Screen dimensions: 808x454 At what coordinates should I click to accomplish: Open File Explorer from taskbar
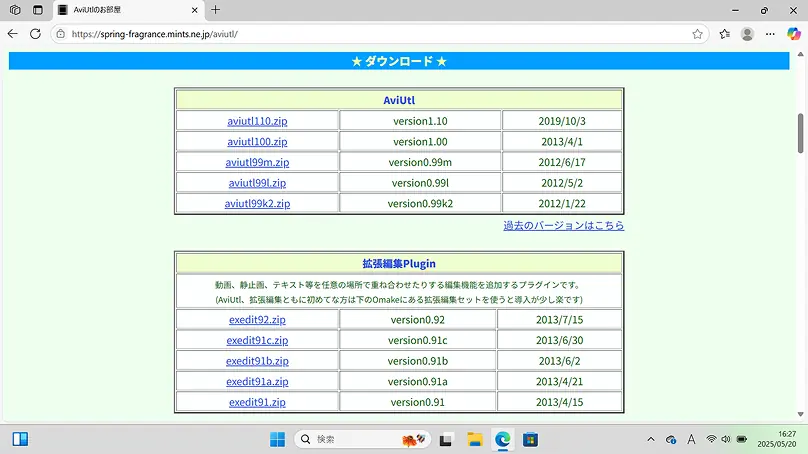[475, 440]
